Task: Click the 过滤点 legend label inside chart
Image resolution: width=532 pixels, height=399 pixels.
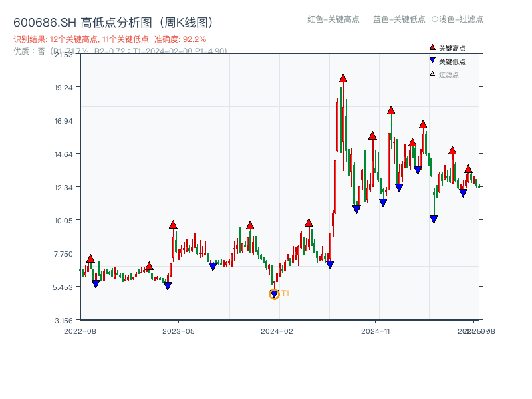Action: point(448,74)
